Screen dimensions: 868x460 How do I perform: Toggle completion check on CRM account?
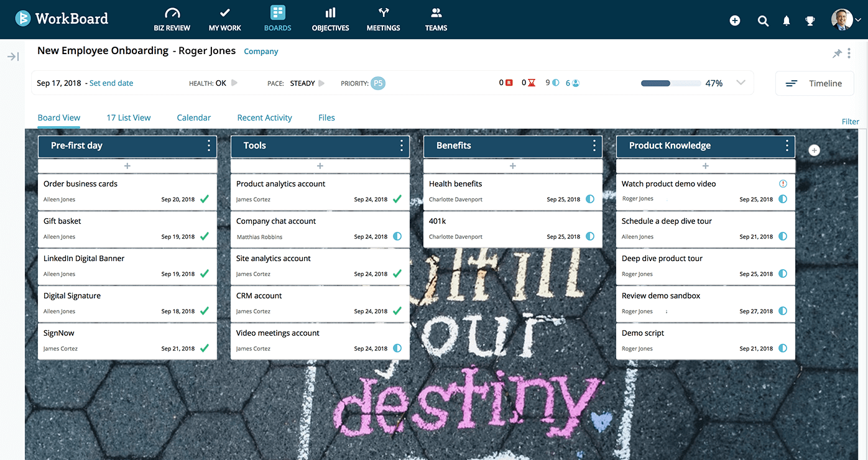pyautogui.click(x=397, y=311)
